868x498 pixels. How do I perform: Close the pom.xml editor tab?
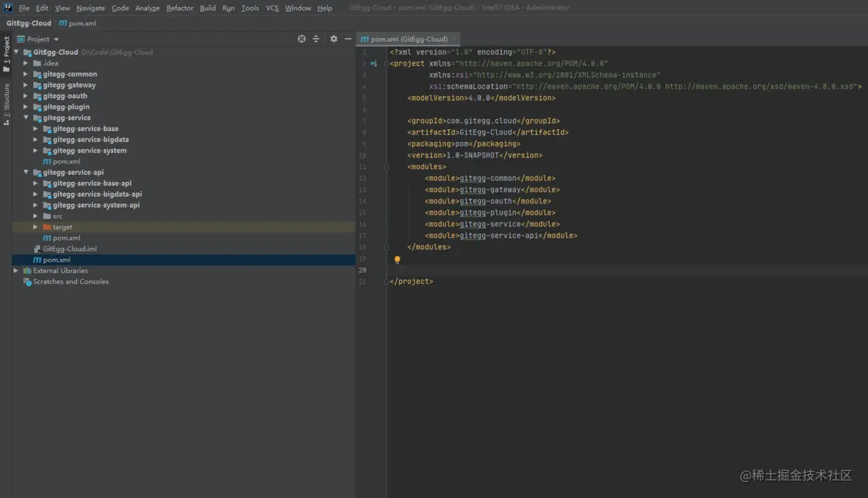(454, 39)
